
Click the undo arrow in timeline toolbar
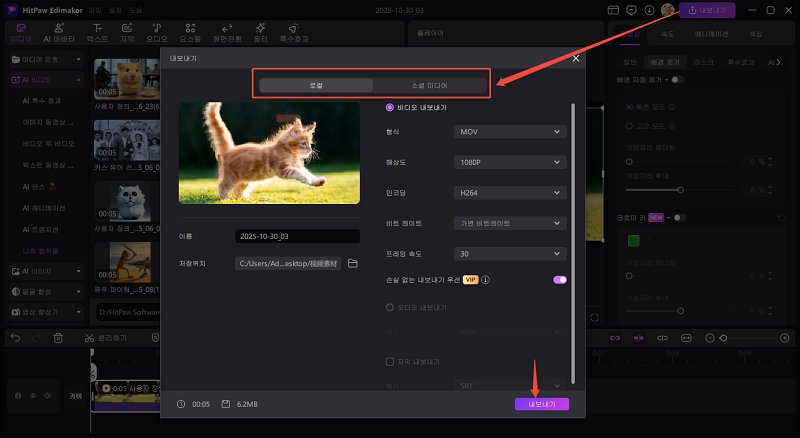point(14,338)
